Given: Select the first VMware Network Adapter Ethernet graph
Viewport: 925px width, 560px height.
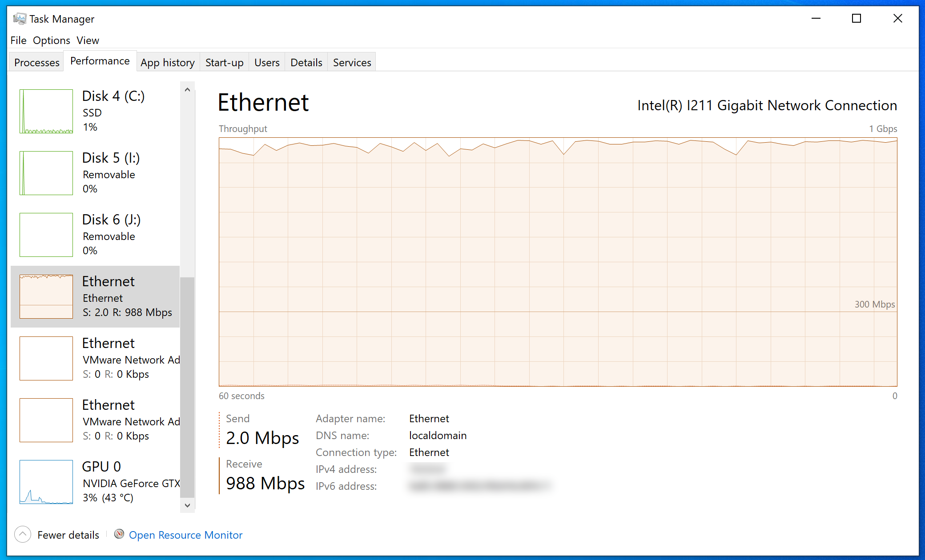Looking at the screenshot, I should tap(45, 358).
